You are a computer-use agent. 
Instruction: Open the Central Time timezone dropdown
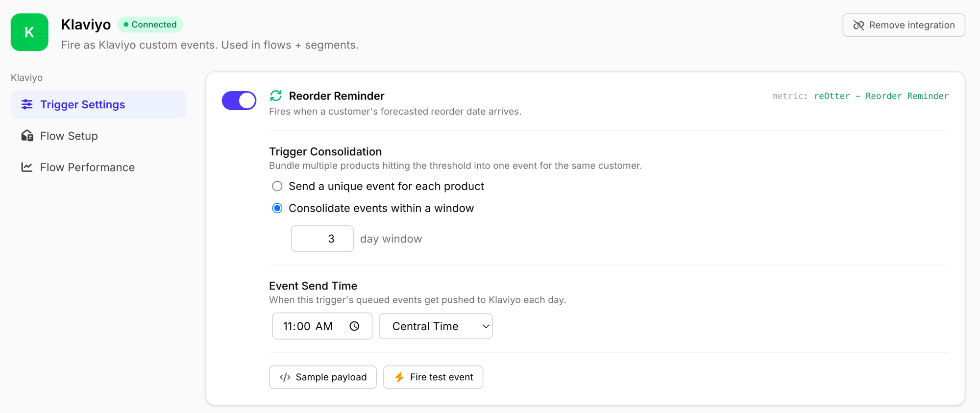pos(436,326)
